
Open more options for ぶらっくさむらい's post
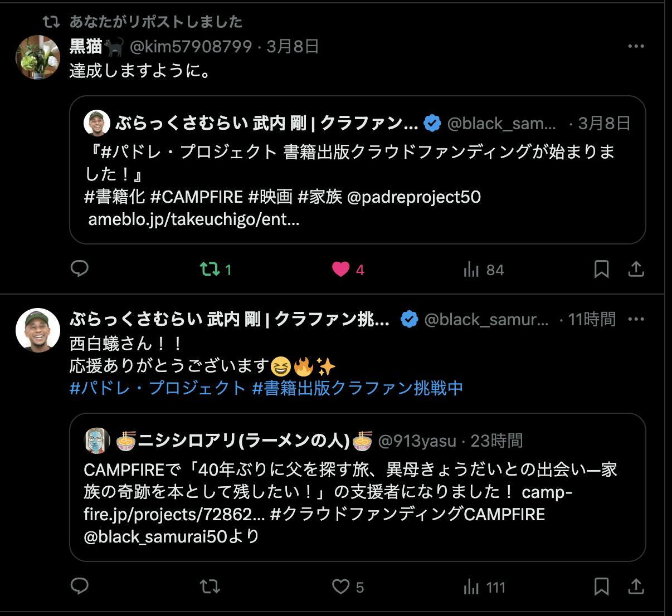click(636, 319)
